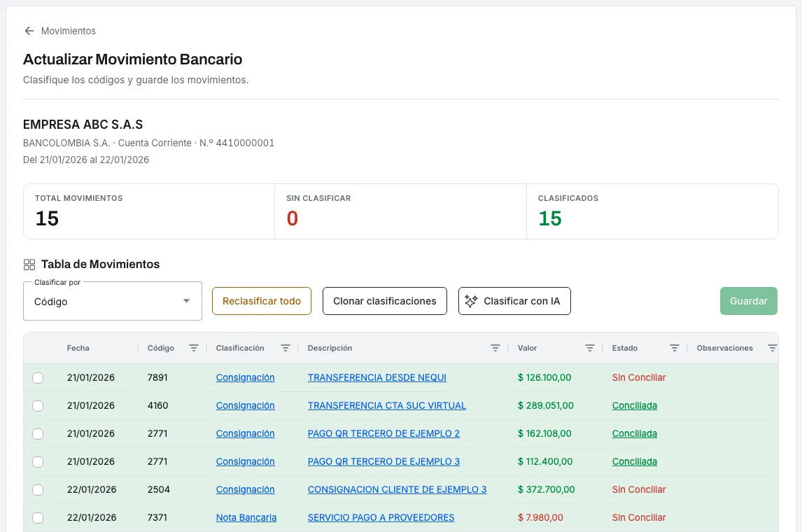Image resolution: width=802 pixels, height=532 pixels.
Task: Click the Sin Clasificar count card
Action: (x=400, y=212)
